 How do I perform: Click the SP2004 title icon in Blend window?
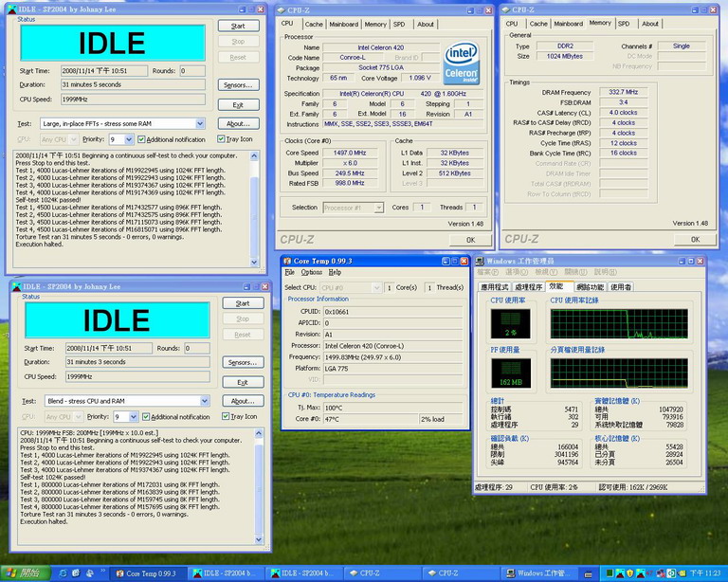(17, 287)
